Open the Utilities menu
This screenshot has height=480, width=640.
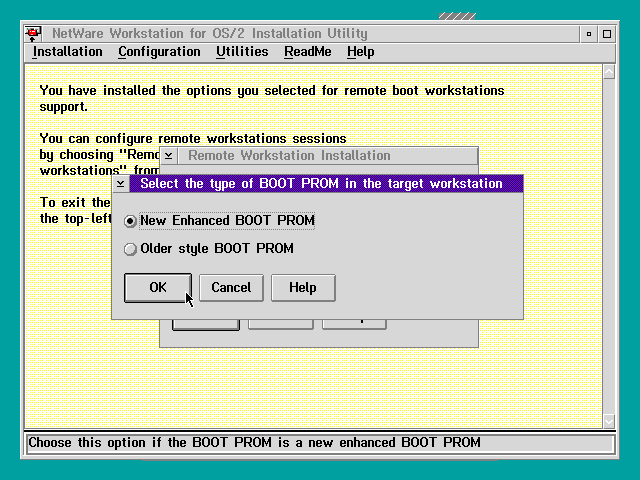click(242, 52)
